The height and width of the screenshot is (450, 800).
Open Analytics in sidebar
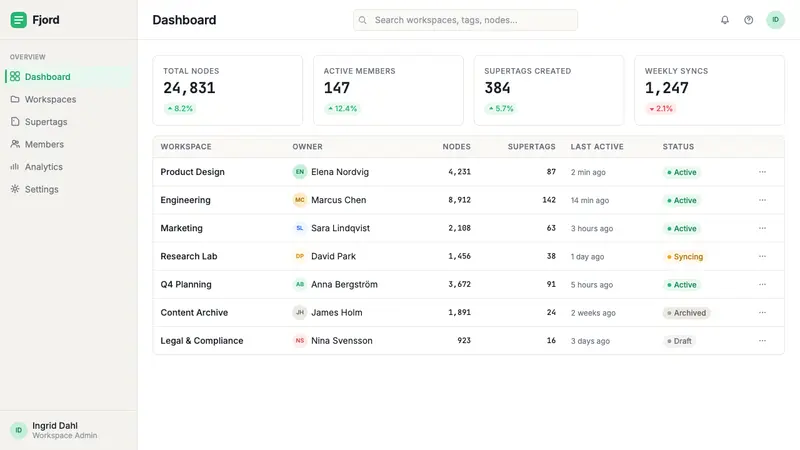tap(68, 166)
